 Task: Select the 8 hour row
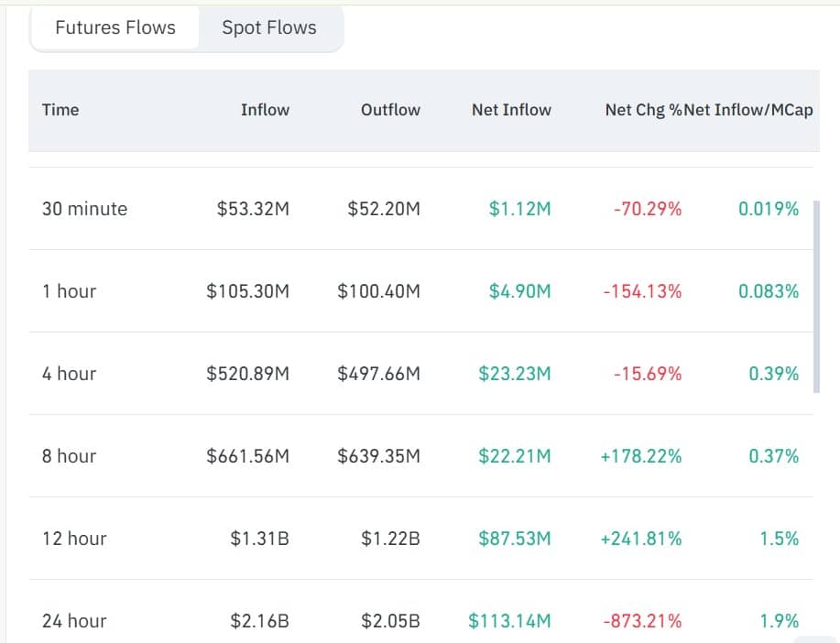69,455
